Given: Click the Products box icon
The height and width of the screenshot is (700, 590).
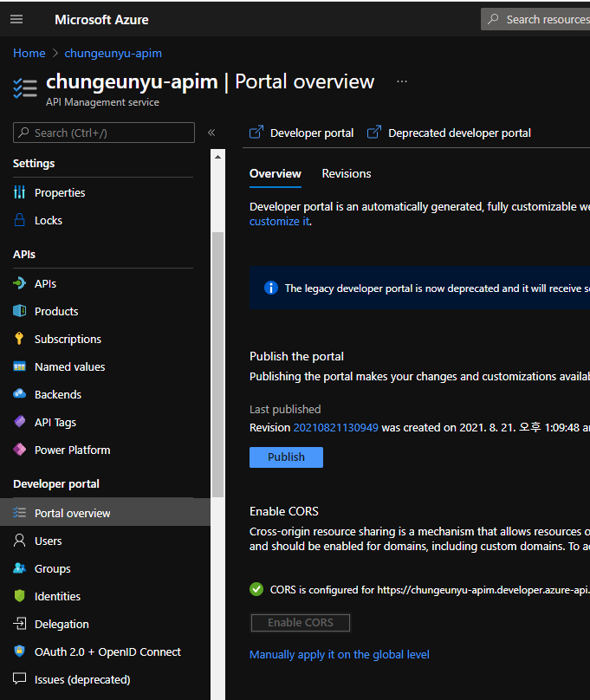Looking at the screenshot, I should click(19, 311).
